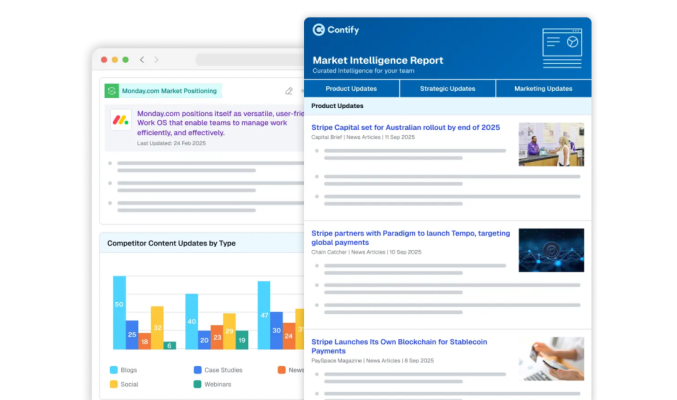Viewport: 677px width, 400px height.
Task: Click the Market Intelligence Report title
Action: 378,60
